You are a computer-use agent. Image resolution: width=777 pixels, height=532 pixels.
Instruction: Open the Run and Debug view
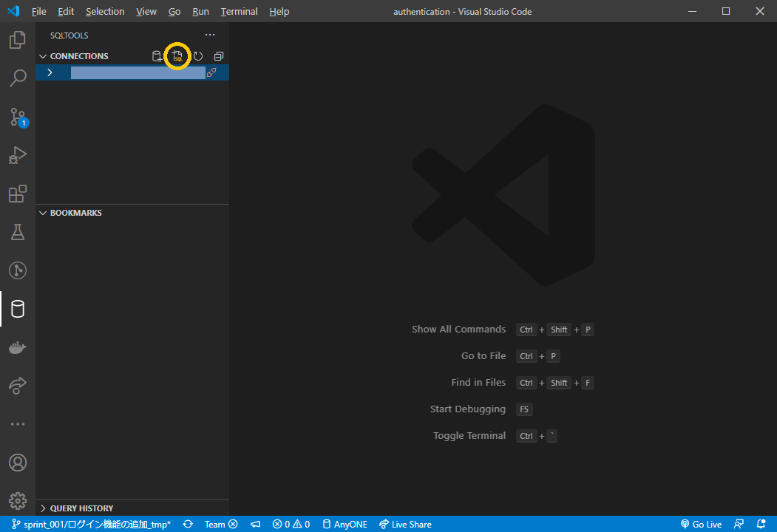(x=17, y=154)
